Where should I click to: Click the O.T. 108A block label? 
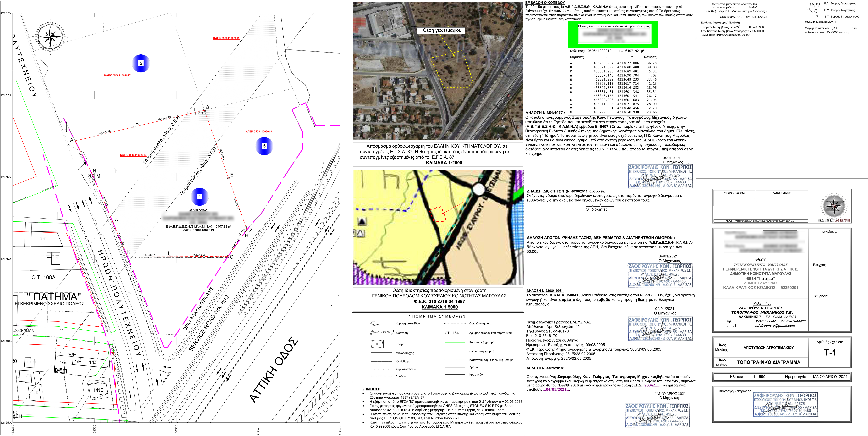point(44,278)
